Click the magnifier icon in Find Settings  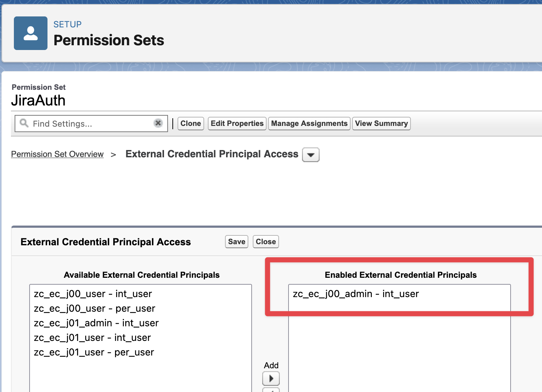[24, 123]
